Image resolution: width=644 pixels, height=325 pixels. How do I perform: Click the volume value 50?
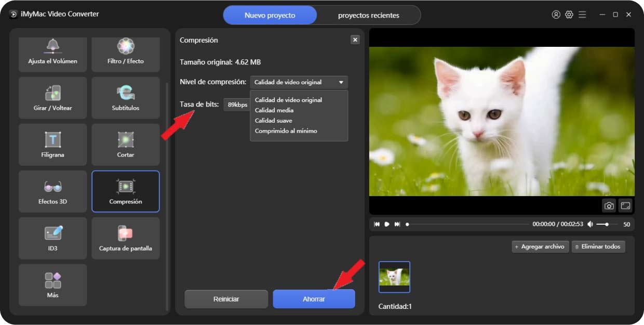[x=626, y=224]
